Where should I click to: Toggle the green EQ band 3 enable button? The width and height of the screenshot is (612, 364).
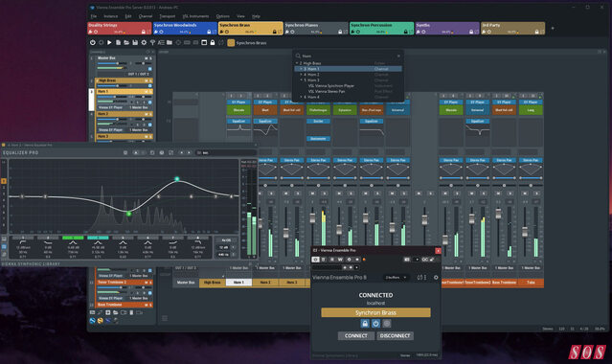pyautogui.click(x=73, y=238)
